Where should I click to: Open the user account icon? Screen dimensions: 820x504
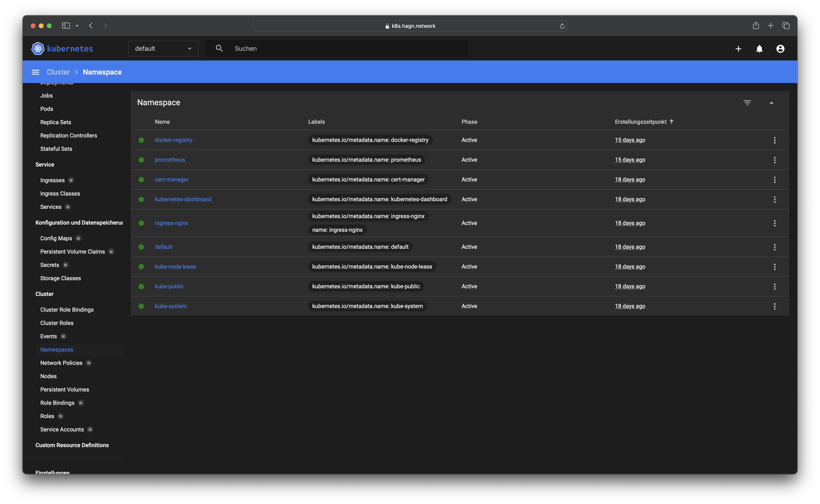tap(780, 49)
